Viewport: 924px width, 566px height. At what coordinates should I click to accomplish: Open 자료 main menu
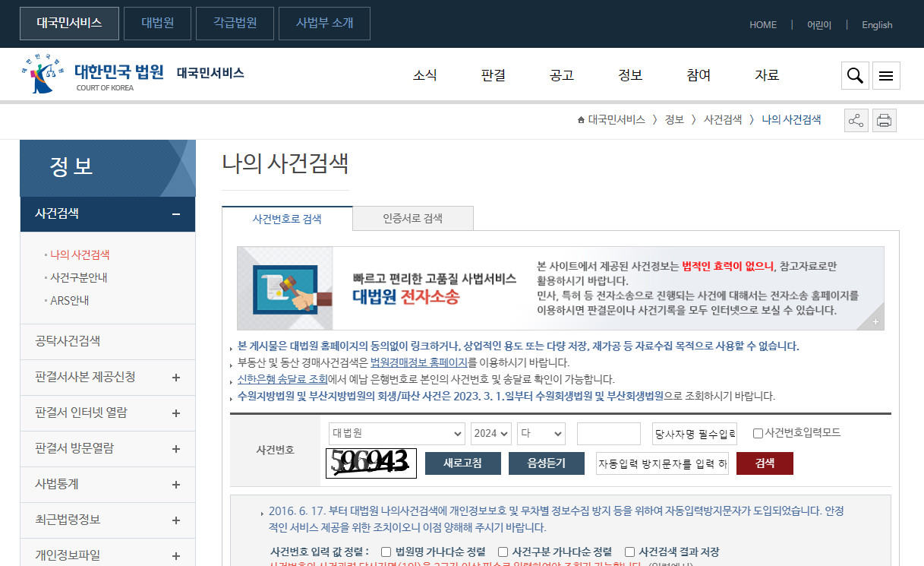click(767, 75)
